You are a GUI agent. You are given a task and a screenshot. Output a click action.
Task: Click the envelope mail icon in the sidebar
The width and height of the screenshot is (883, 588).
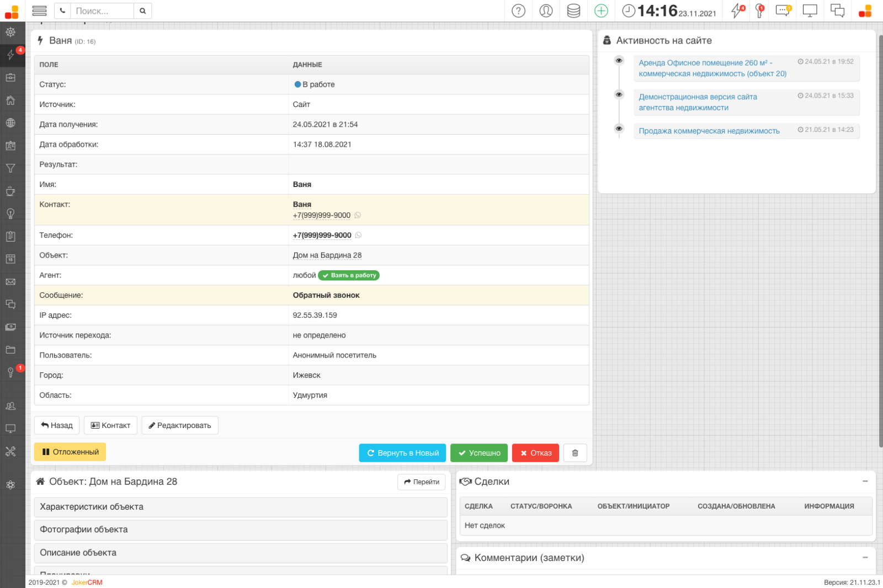tap(11, 282)
